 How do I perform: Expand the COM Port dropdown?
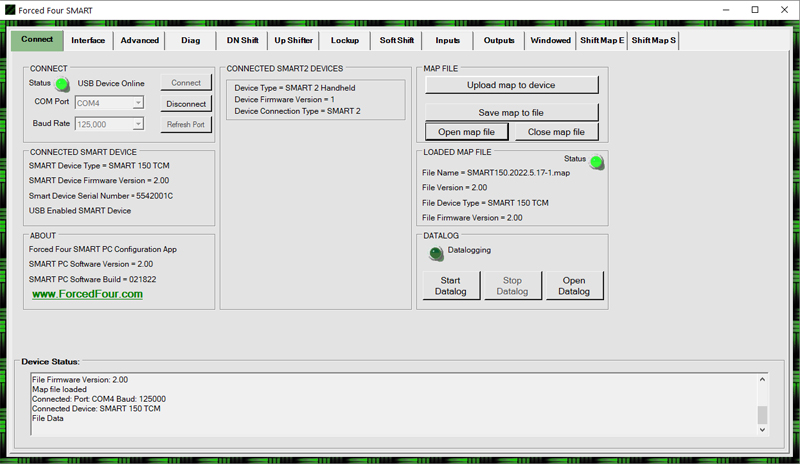(138, 102)
